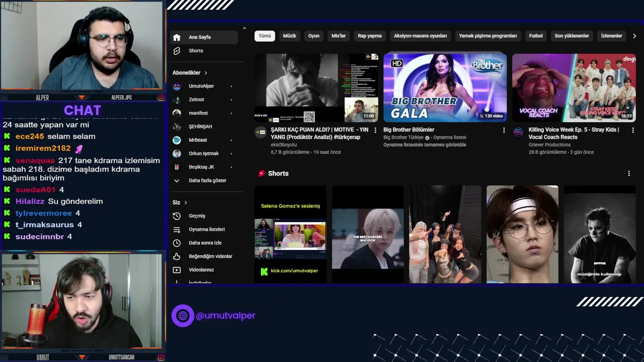Open Stray Kids Vocal Coach Reacts thumbnail
644x362 pixels.
pos(574,88)
